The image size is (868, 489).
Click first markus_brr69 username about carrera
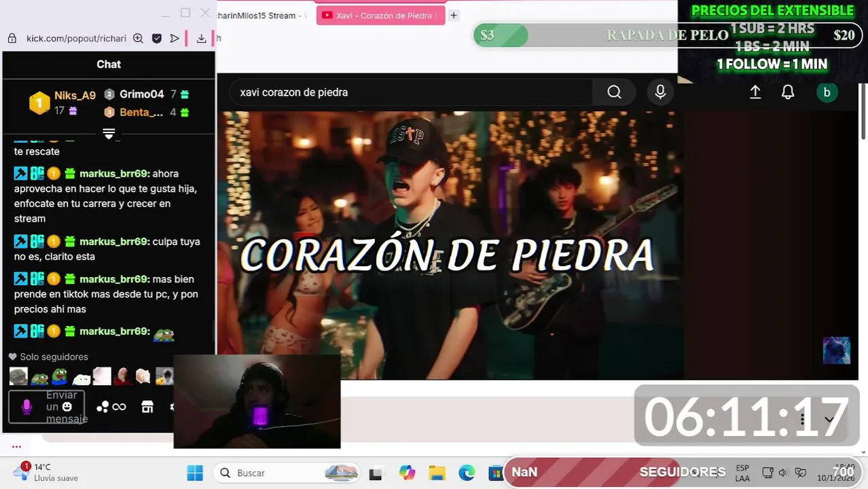pyautogui.click(x=114, y=174)
